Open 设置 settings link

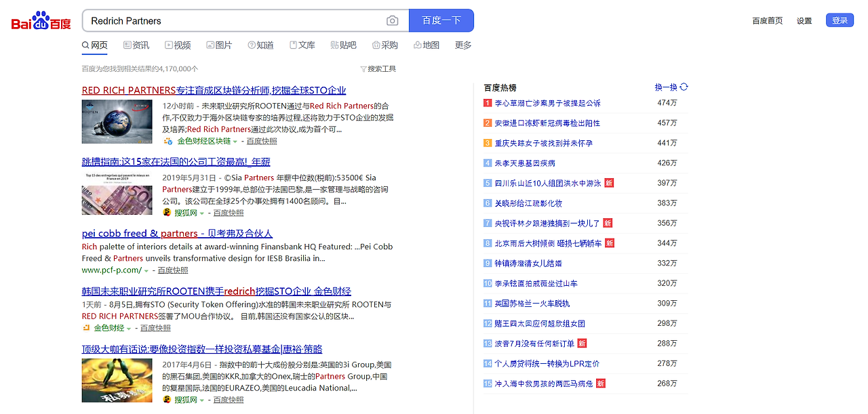point(804,21)
